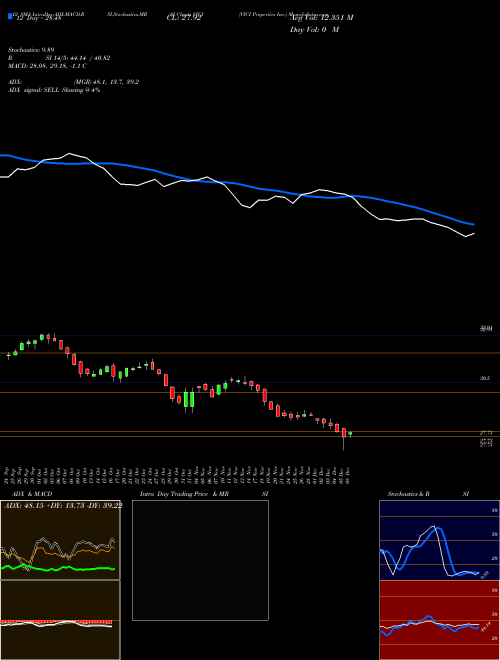Click the 'Intra Day Trading Price & MR' title

184,494
